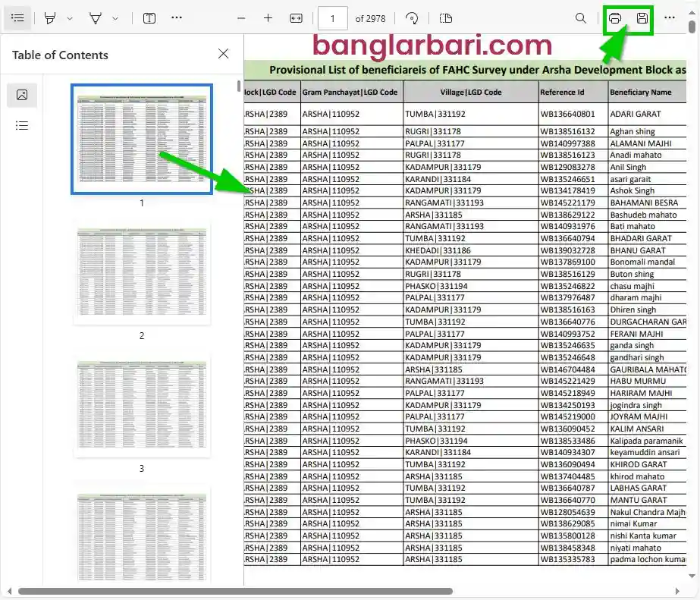Open more toolbar options with ellipsis
The width and height of the screenshot is (700, 600).
point(177,17)
